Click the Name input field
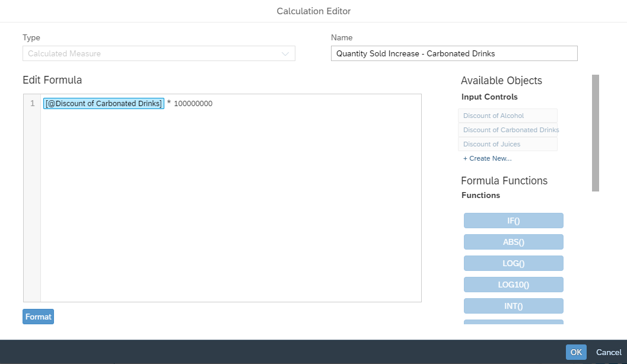The image size is (627, 364). [454, 53]
